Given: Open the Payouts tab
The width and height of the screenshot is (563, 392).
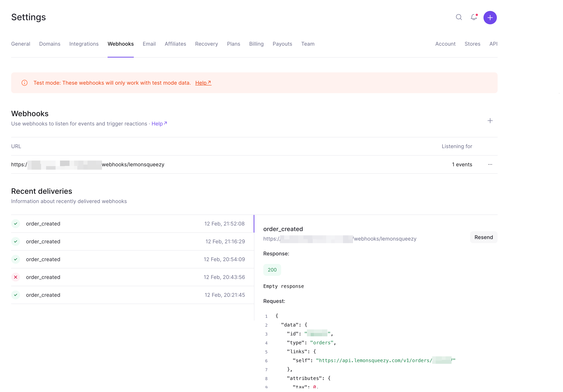Looking at the screenshot, I should click(282, 44).
